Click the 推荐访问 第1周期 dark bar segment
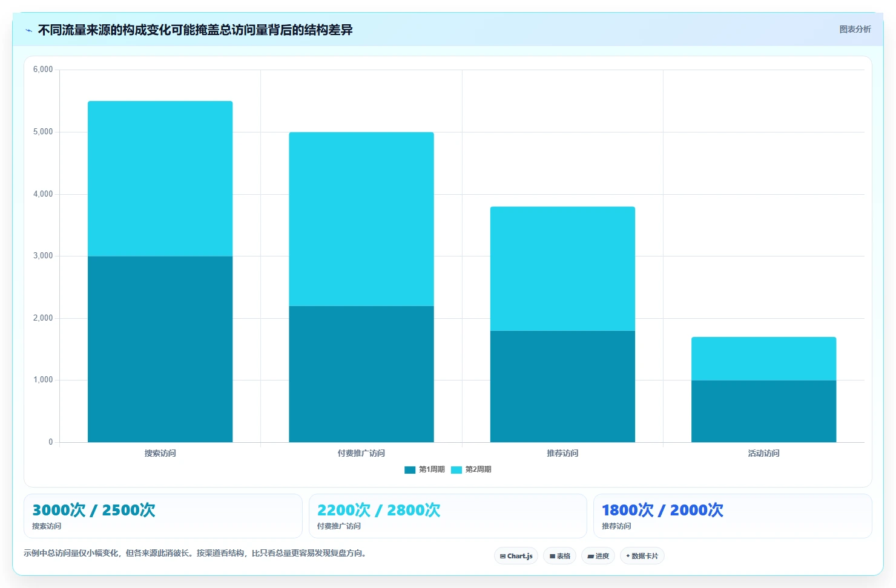This screenshot has width=896, height=588. tap(562, 387)
